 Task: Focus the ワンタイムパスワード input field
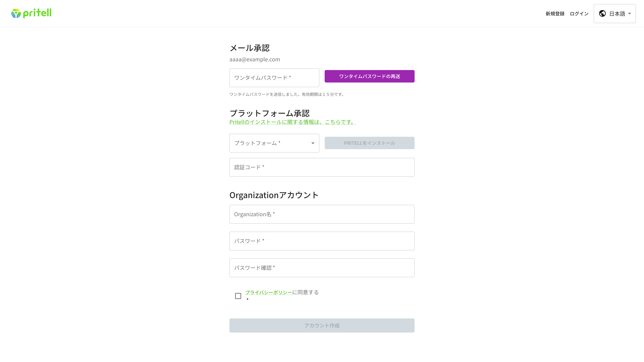274,78
